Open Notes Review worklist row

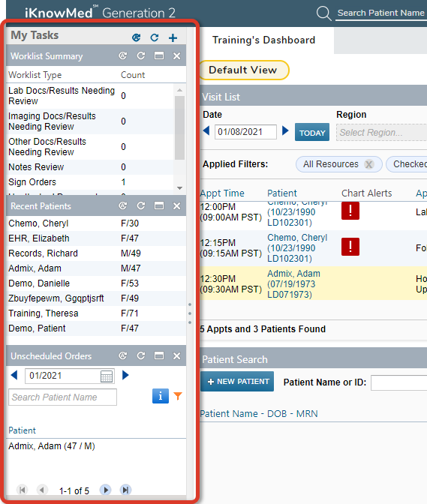90,167
